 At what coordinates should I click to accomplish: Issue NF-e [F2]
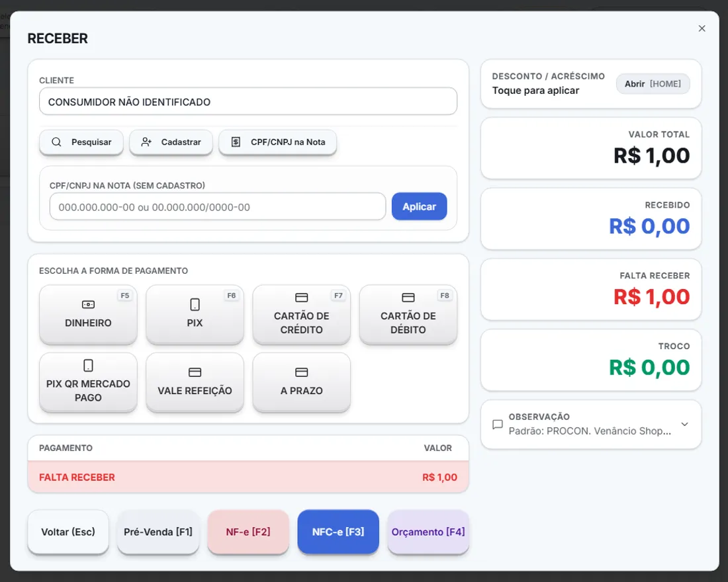pos(248,532)
